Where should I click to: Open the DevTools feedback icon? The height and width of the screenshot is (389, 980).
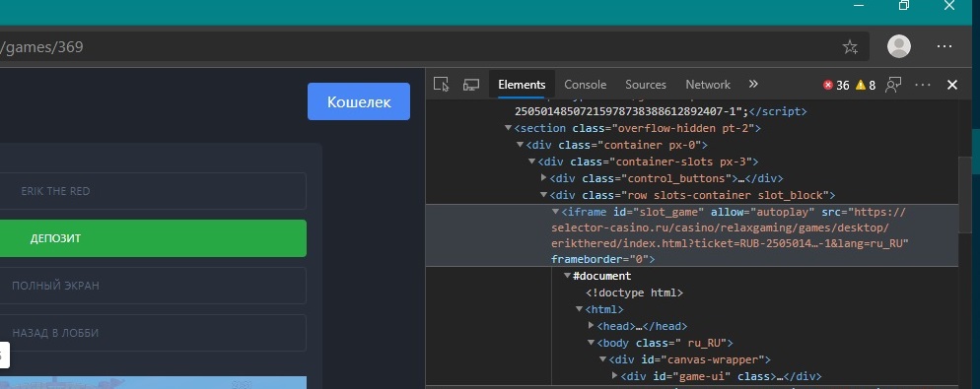[894, 85]
